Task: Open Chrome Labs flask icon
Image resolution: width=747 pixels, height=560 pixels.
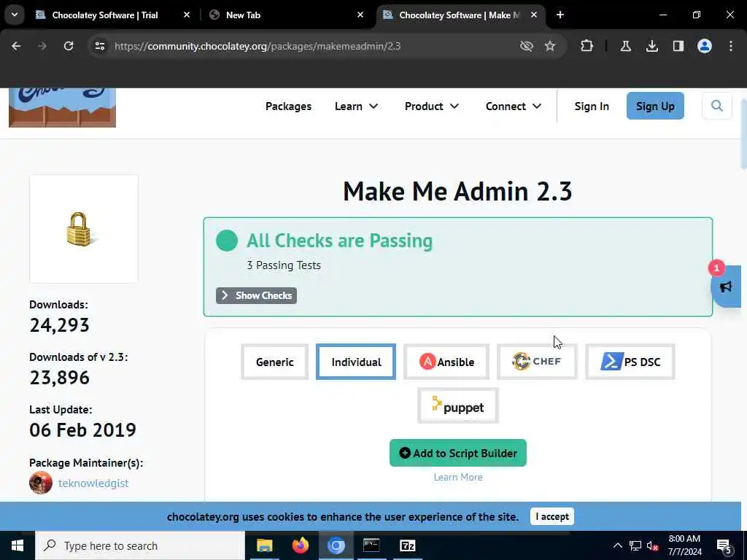Action: point(625,46)
